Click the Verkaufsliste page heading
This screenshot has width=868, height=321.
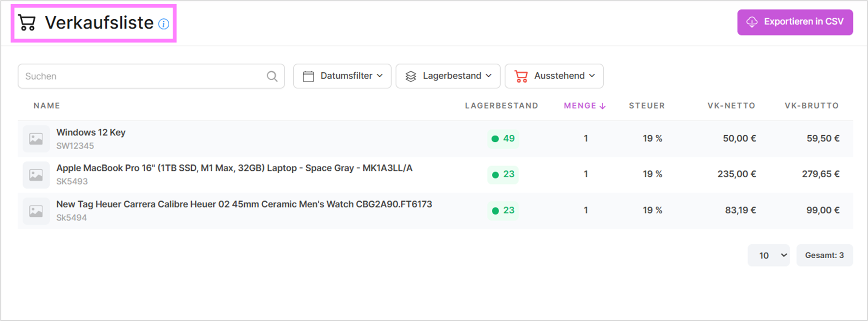(x=99, y=23)
